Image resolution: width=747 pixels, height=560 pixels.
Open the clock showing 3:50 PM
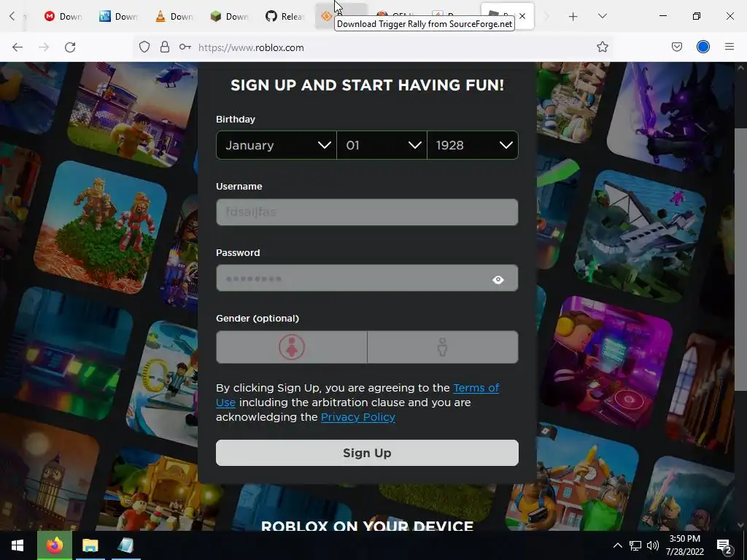(684, 545)
